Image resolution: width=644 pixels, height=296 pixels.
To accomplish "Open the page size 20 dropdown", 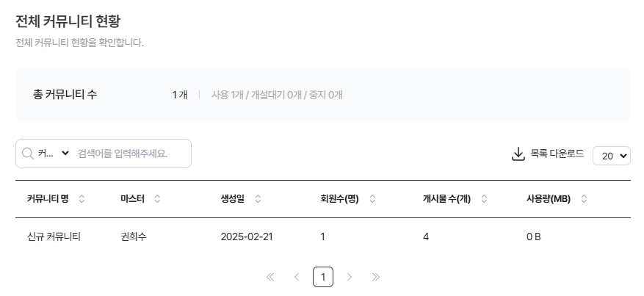I will point(611,156).
